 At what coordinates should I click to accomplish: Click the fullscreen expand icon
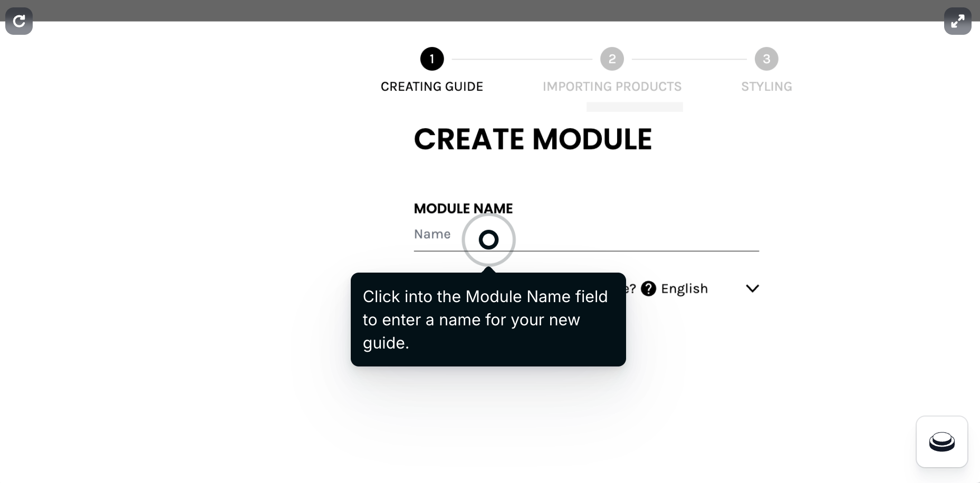click(x=957, y=21)
